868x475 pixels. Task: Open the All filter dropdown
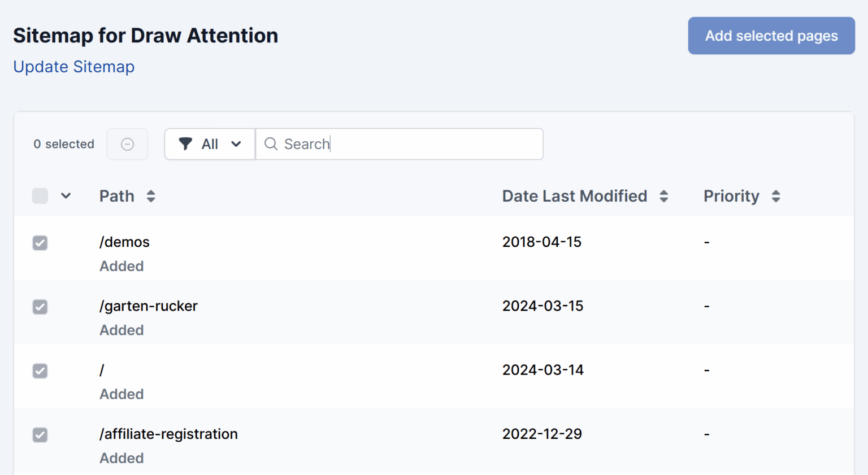210,144
